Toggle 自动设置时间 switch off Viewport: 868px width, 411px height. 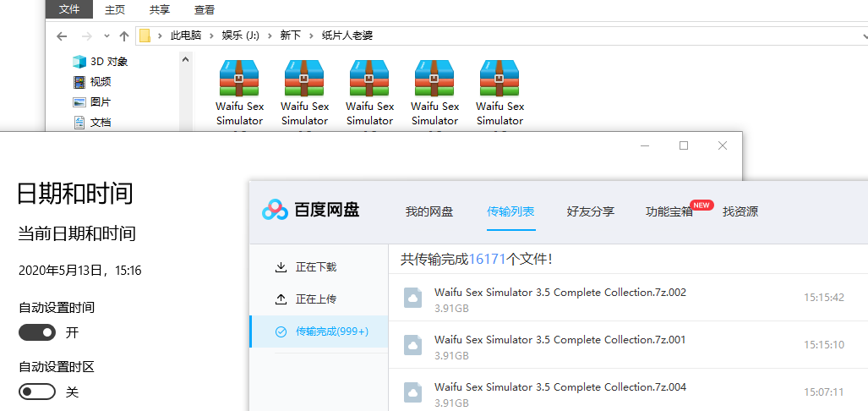[37, 332]
